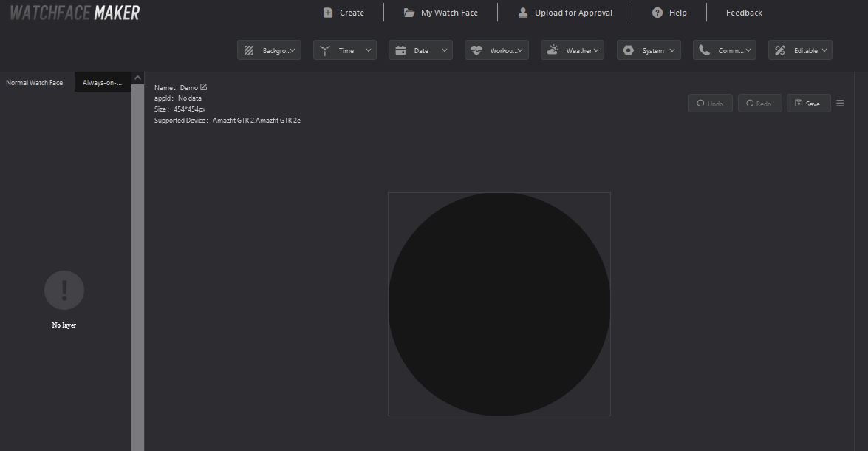
Task: Click the Editable pencil-ruler icon
Action: pos(780,50)
